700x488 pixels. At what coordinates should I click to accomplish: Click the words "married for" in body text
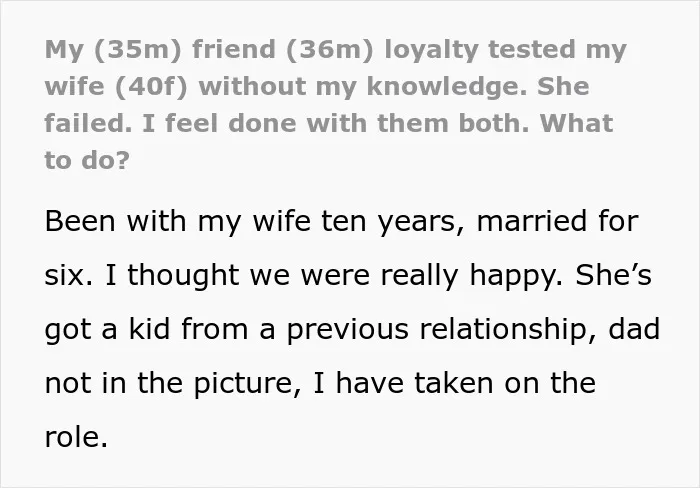tap(558, 221)
